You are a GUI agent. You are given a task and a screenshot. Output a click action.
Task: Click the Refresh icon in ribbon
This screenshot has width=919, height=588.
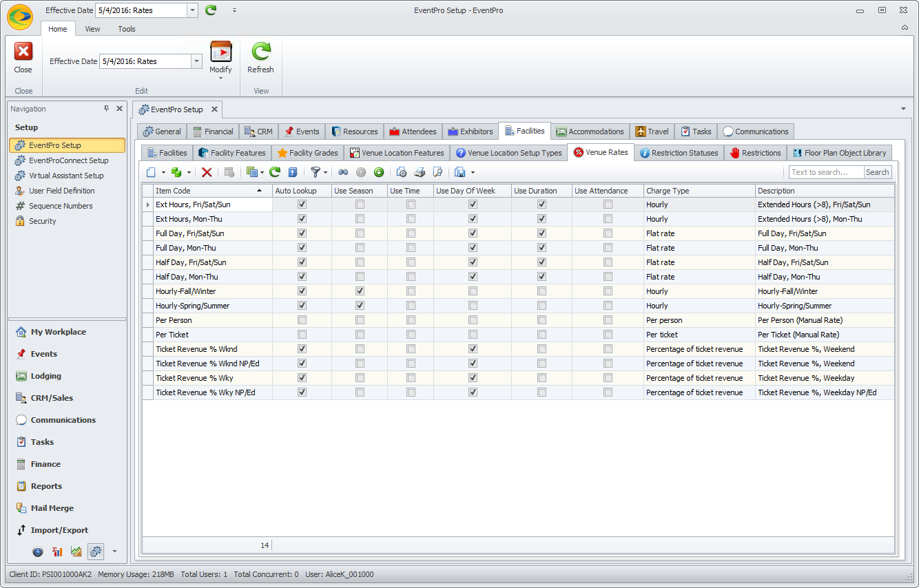point(261,52)
